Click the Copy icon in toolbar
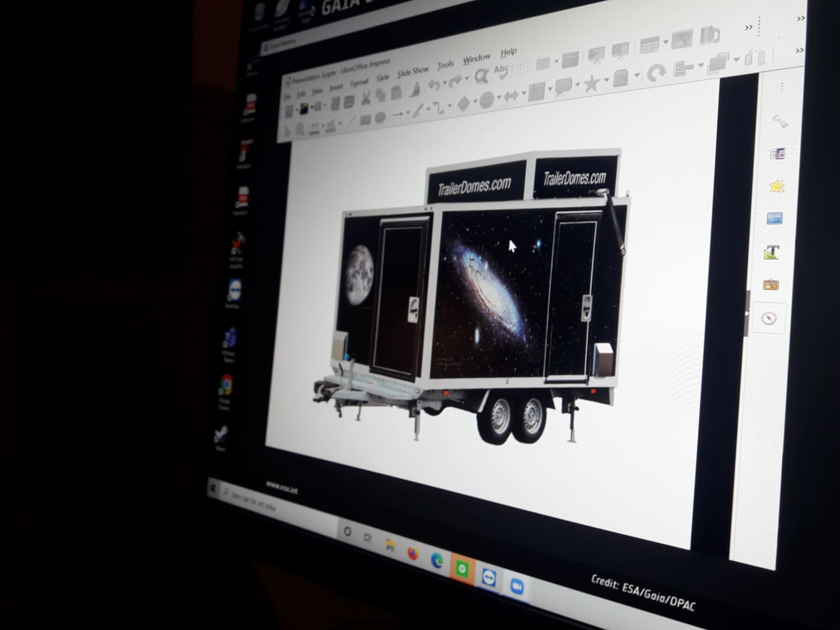The image size is (840, 630). [x=381, y=96]
